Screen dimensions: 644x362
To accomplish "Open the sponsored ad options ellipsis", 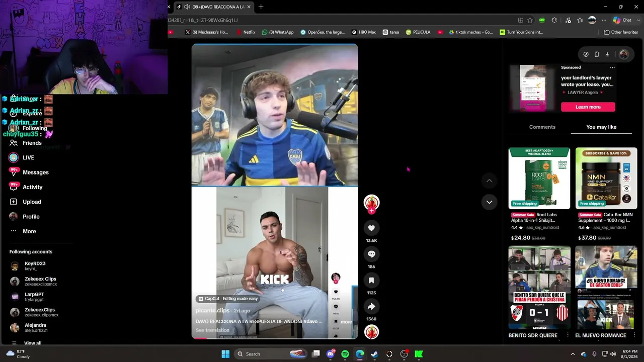I will [x=612, y=67].
